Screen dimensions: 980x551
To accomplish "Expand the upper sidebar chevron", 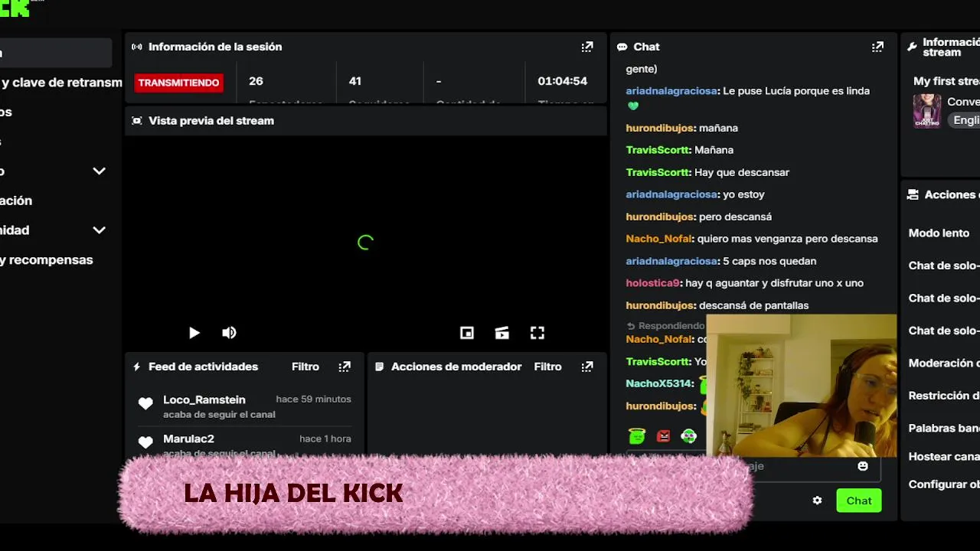I will pyautogui.click(x=99, y=171).
